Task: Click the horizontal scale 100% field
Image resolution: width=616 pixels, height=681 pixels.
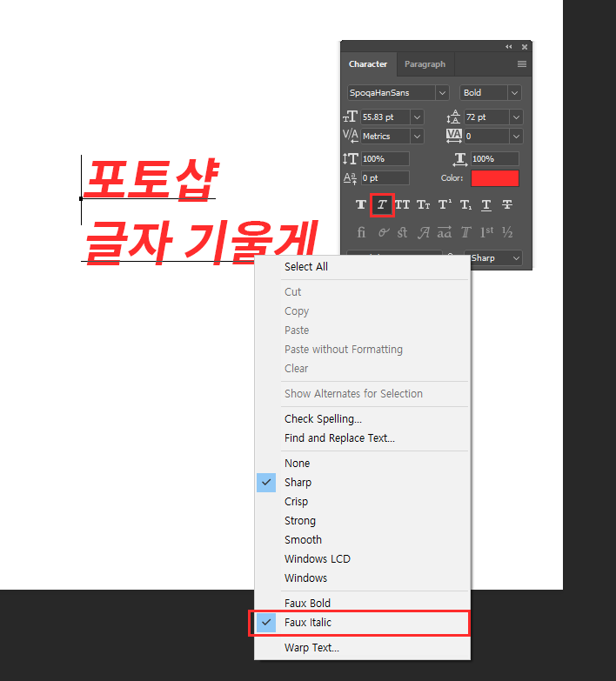Action: pos(495,159)
